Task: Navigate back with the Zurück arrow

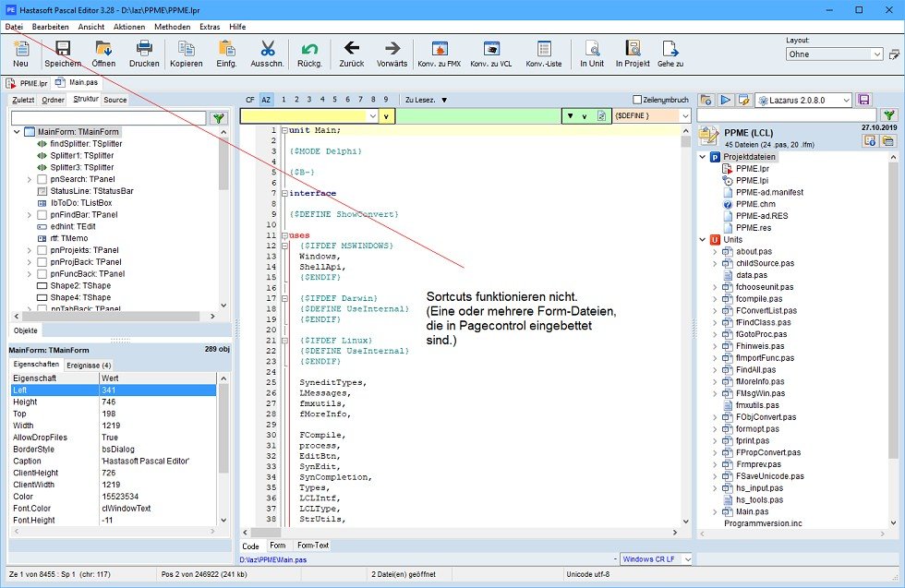Action: (352, 48)
